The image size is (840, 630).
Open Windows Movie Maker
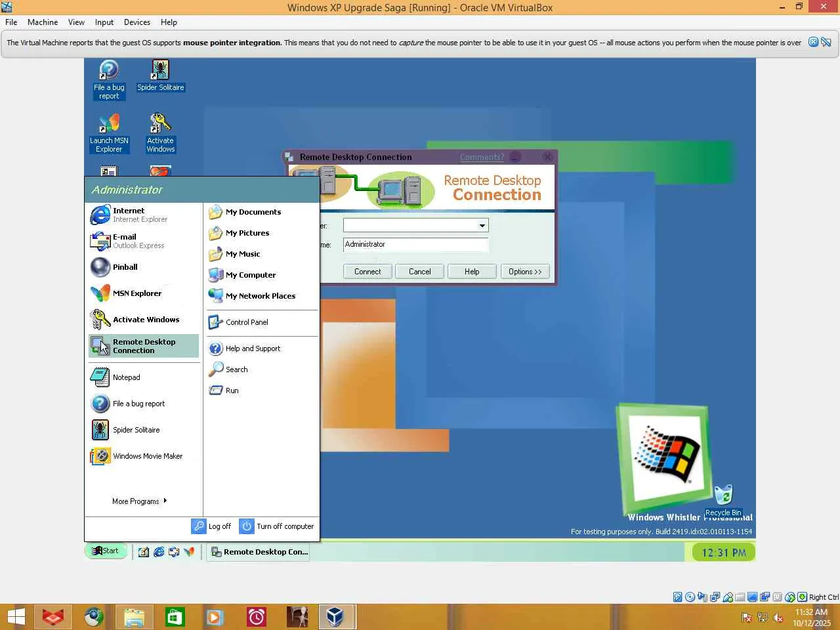(x=143, y=456)
